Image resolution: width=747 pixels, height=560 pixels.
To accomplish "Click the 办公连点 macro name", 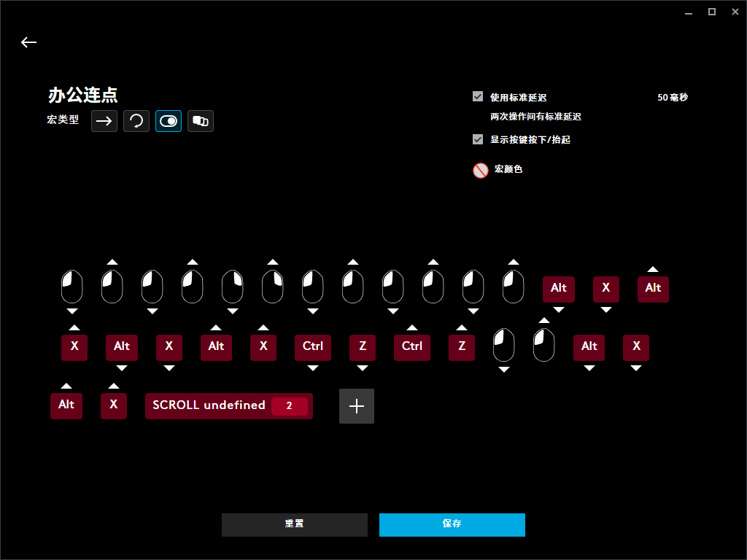I will 83,95.
